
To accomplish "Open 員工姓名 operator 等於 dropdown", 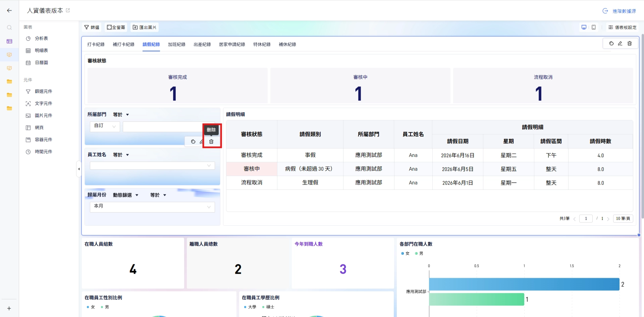I will coord(121,155).
